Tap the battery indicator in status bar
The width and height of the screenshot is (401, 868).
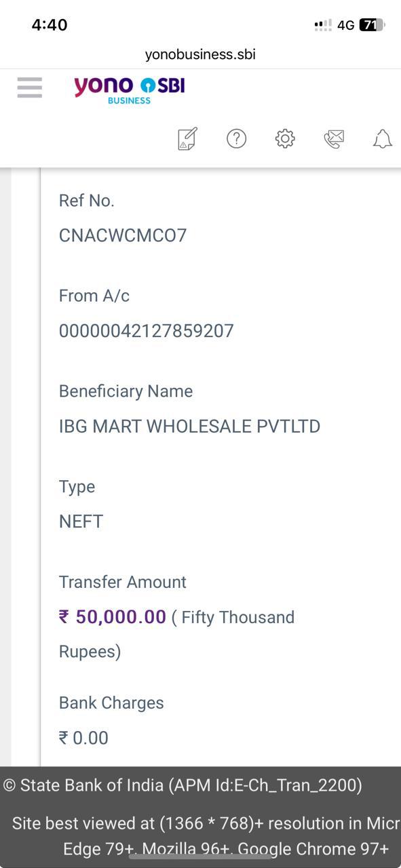(x=372, y=25)
